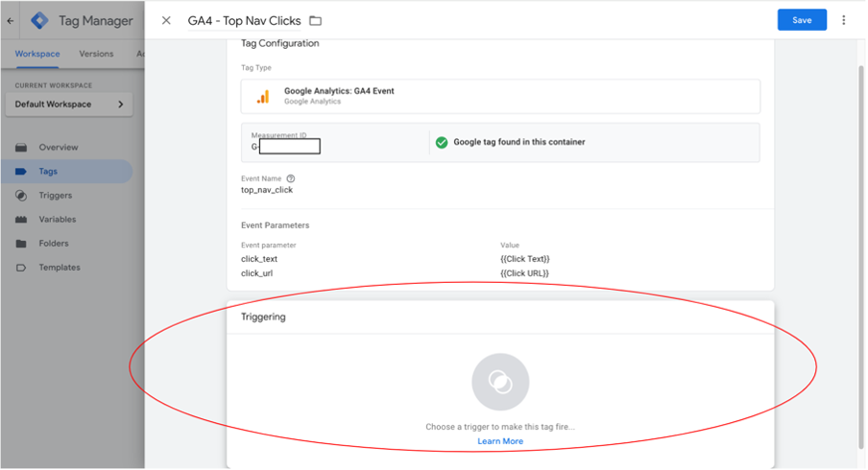Open the folder icon beside the tag name

(316, 20)
